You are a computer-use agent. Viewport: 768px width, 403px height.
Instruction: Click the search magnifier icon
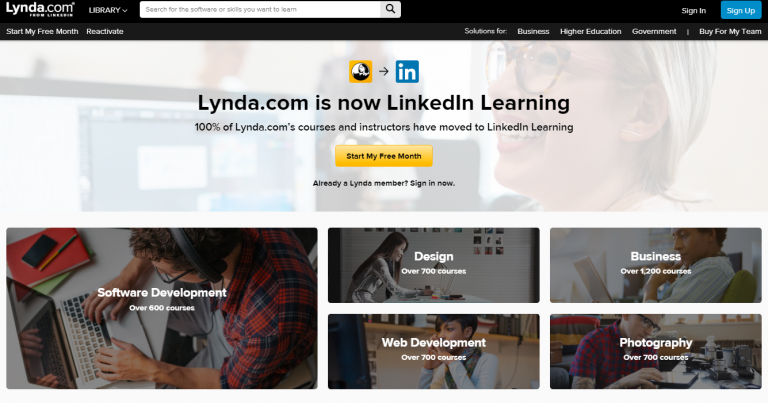[390, 9]
